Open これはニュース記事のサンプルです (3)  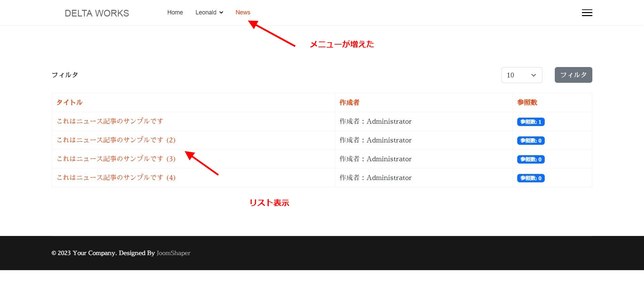click(x=116, y=159)
